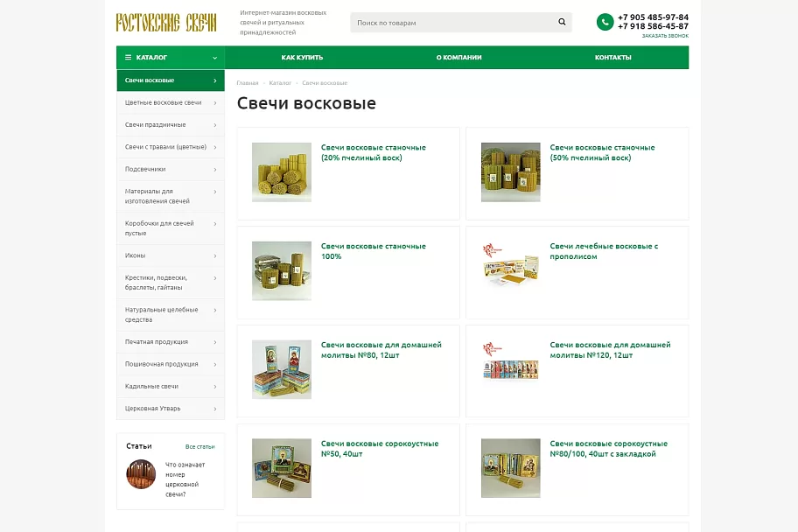Click the search magnifier icon
The image size is (798, 532).
pyautogui.click(x=562, y=22)
